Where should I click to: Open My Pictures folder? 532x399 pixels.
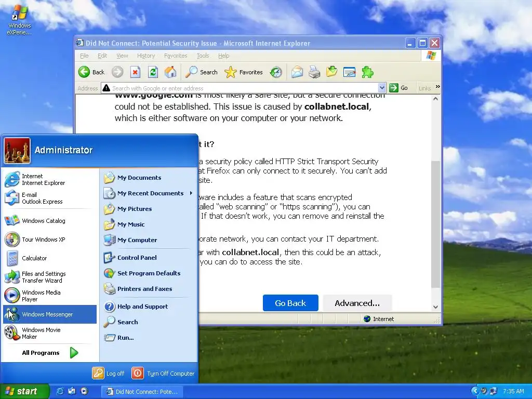(148, 209)
